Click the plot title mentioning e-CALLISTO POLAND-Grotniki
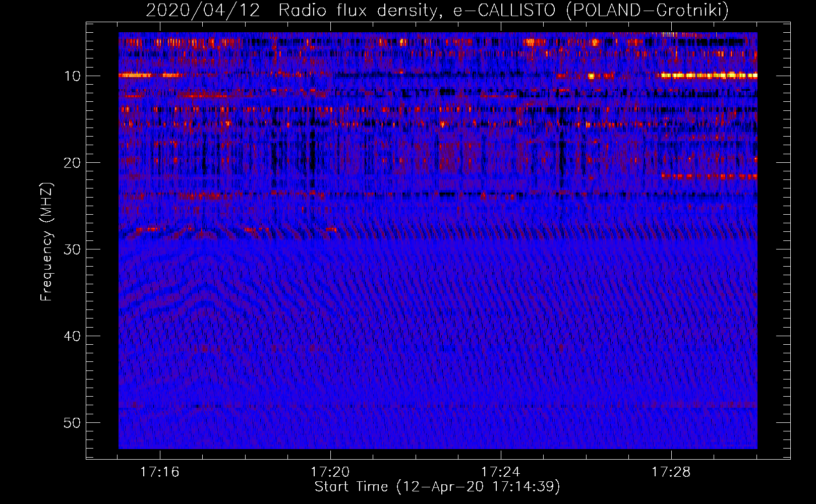Image resolution: width=816 pixels, height=504 pixels. click(437, 11)
